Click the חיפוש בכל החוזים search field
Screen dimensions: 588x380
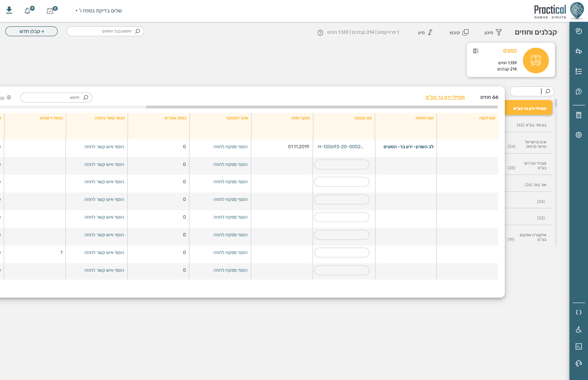tap(105, 31)
